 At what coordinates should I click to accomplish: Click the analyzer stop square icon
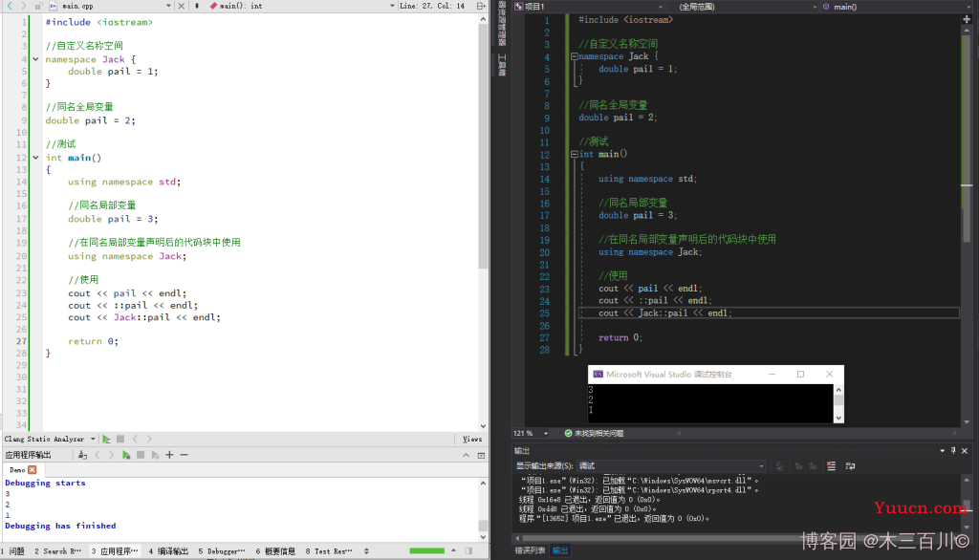pos(120,439)
